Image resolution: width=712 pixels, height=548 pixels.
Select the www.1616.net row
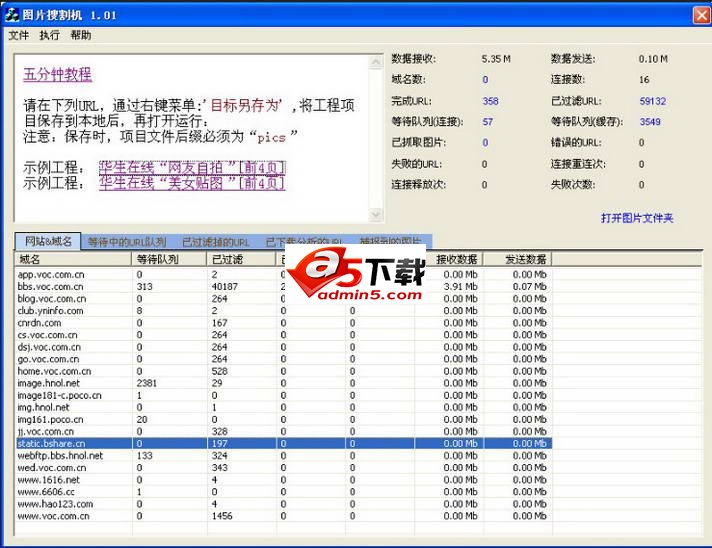click(283, 480)
